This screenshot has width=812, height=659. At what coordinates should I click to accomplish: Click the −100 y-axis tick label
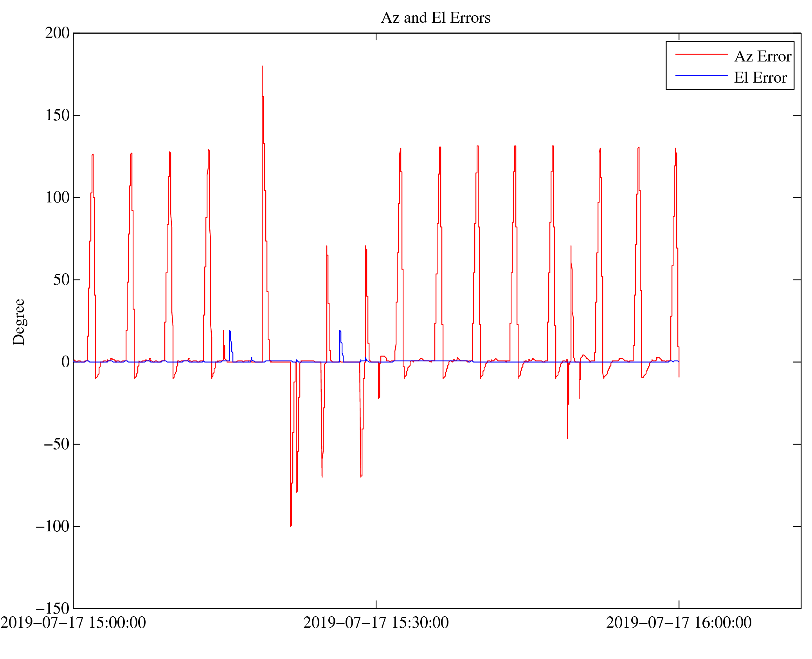tap(52, 527)
